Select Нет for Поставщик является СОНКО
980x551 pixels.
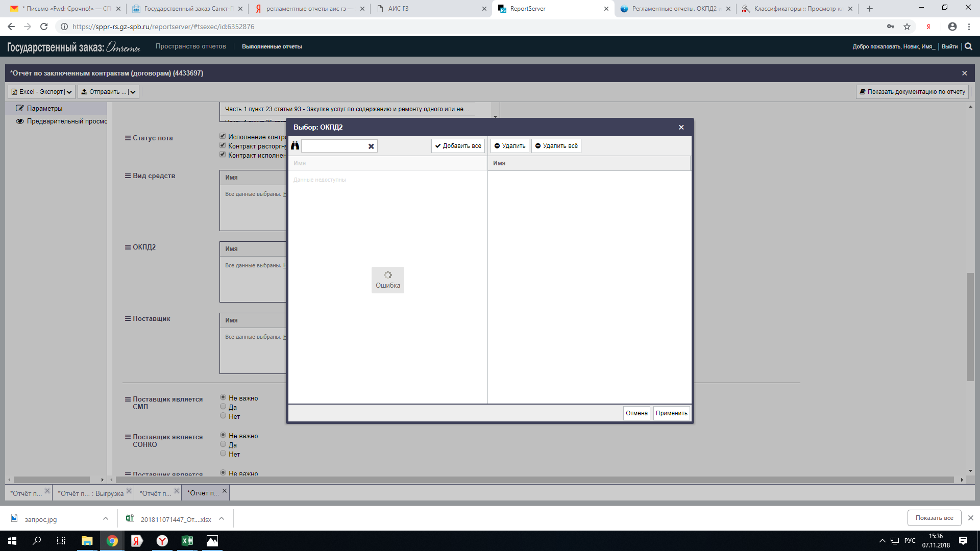[x=223, y=454]
